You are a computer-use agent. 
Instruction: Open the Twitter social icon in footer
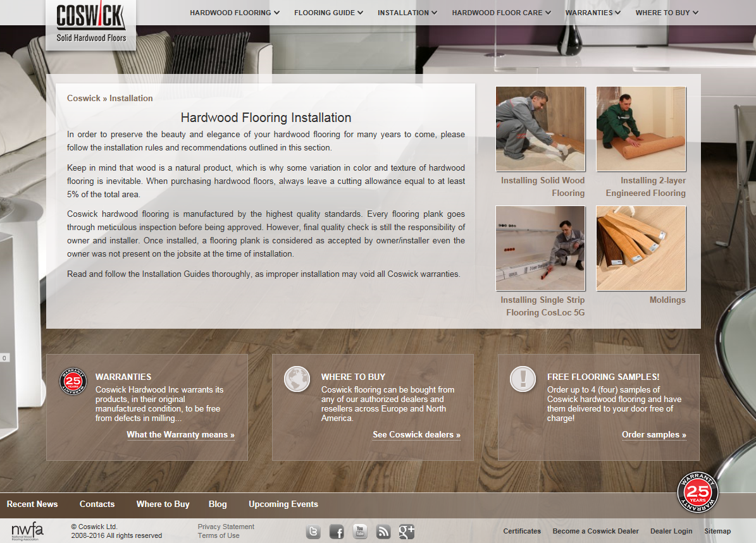pyautogui.click(x=313, y=532)
